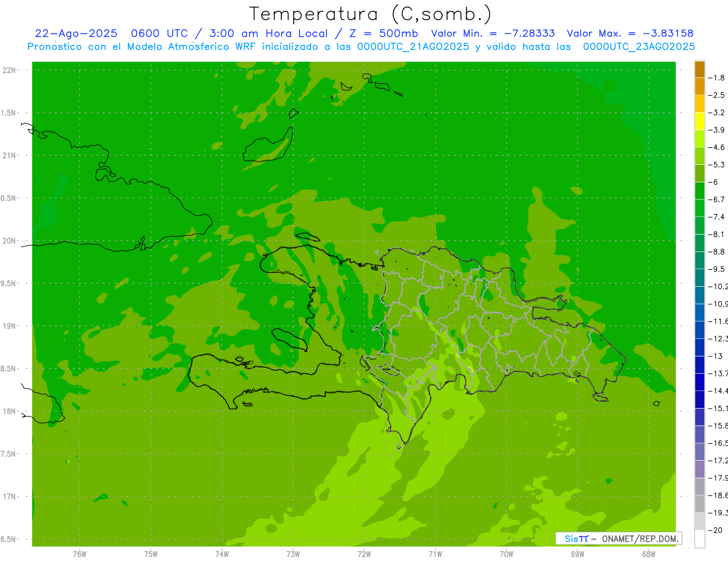This screenshot has height=562, width=728.
Task: Click the "-1.8" color scale label
Action: point(716,78)
